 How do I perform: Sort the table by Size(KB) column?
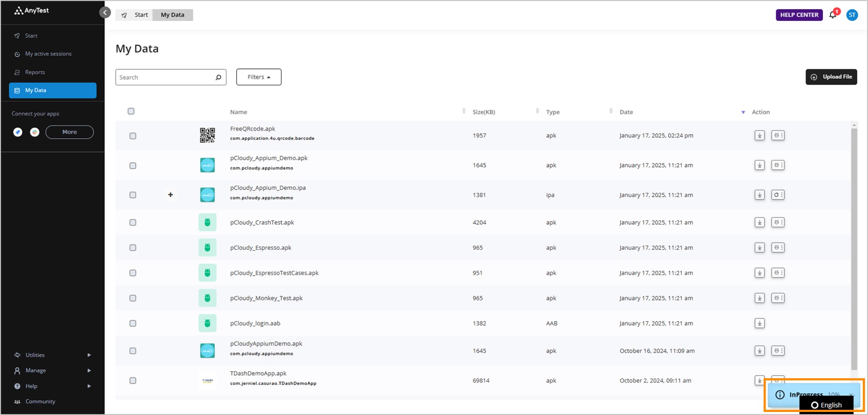click(537, 111)
